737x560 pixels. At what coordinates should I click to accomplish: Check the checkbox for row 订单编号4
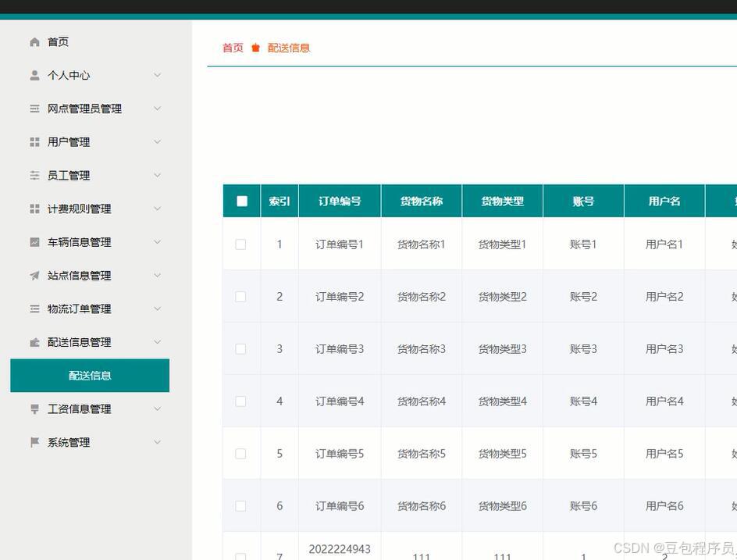tap(240, 401)
